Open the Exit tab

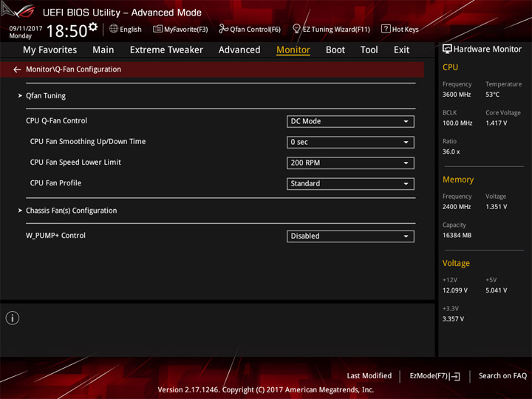pos(401,50)
